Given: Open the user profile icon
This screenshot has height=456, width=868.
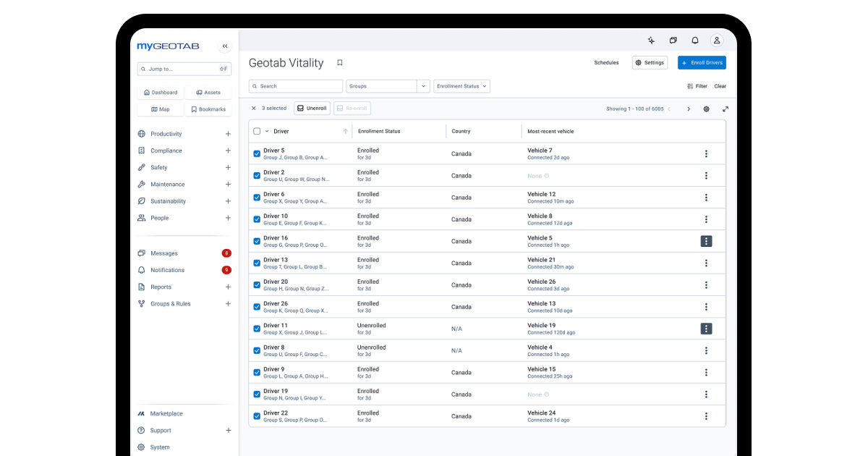Looking at the screenshot, I should click(716, 41).
